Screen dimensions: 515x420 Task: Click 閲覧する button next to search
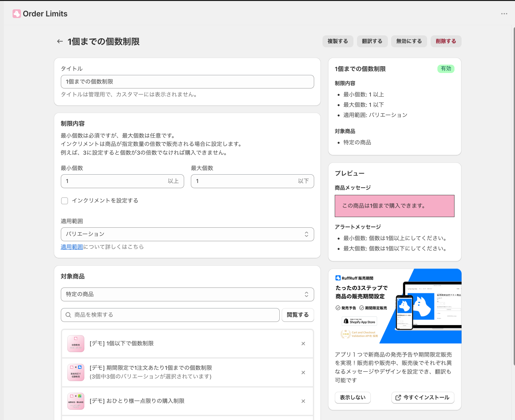tap(298, 315)
